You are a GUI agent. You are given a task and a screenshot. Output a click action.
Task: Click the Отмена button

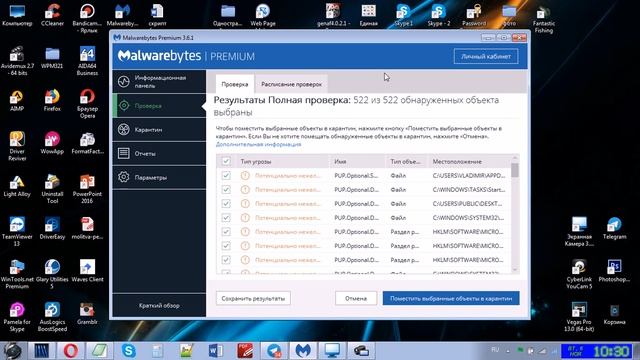356,298
